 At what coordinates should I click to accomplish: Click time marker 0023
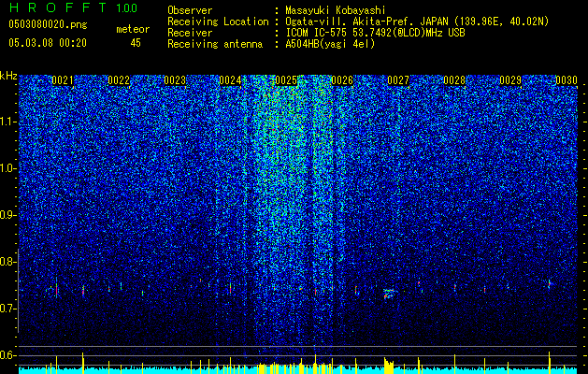click(175, 80)
